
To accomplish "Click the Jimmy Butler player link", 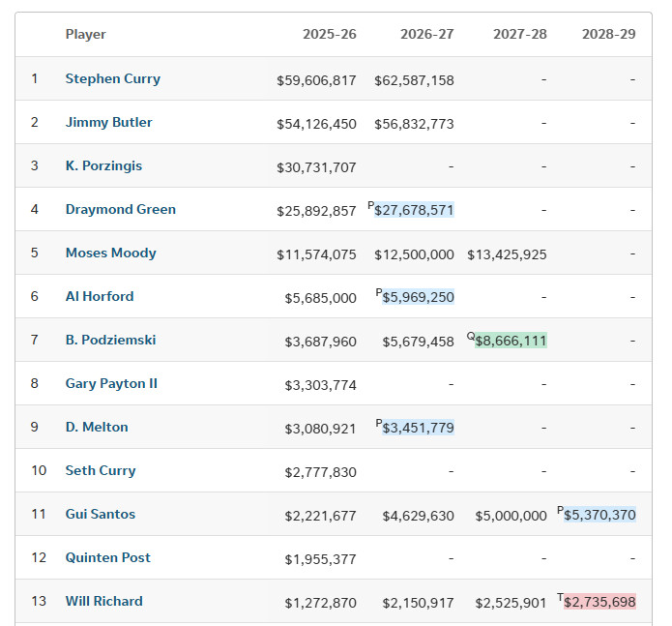I will 108,123.
